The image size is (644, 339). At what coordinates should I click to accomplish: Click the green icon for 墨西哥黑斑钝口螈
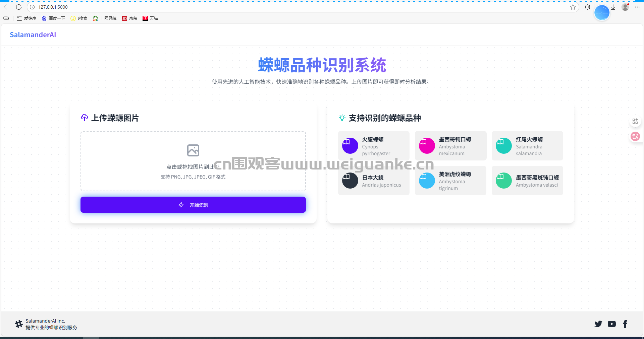point(503,181)
